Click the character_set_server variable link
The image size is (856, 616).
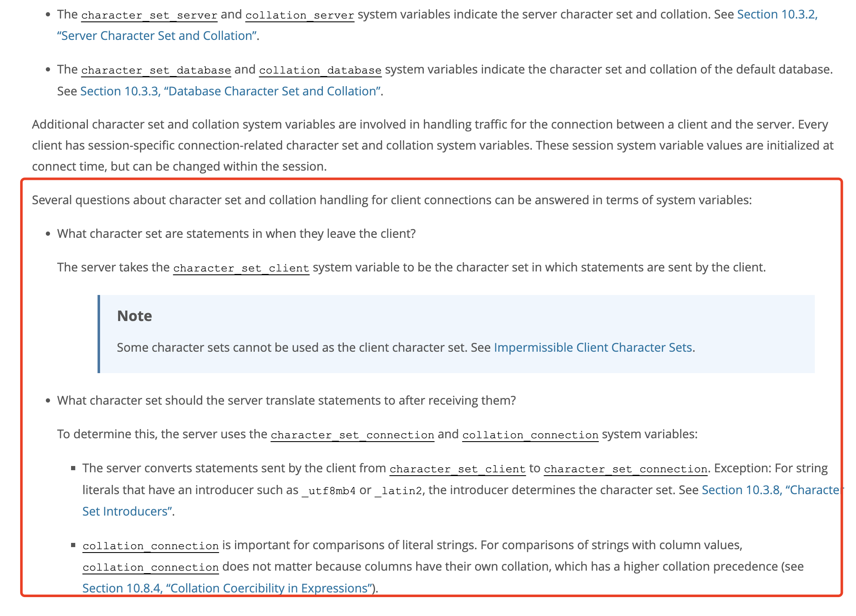click(x=149, y=15)
